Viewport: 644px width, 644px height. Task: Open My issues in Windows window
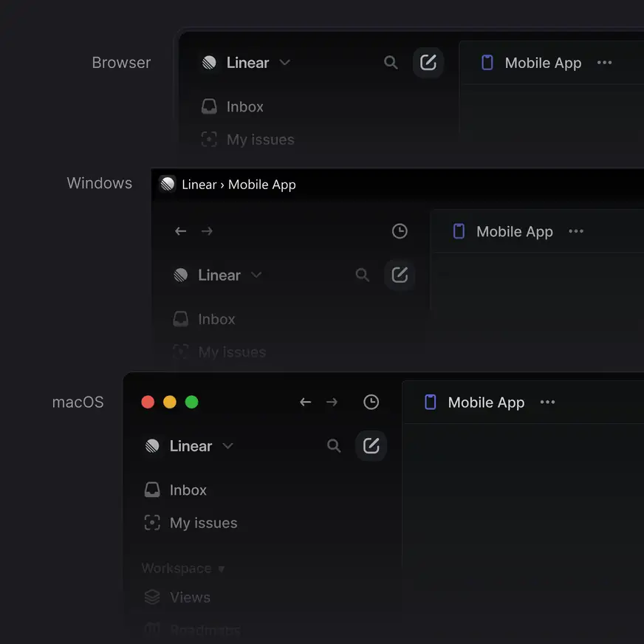[x=219, y=352]
